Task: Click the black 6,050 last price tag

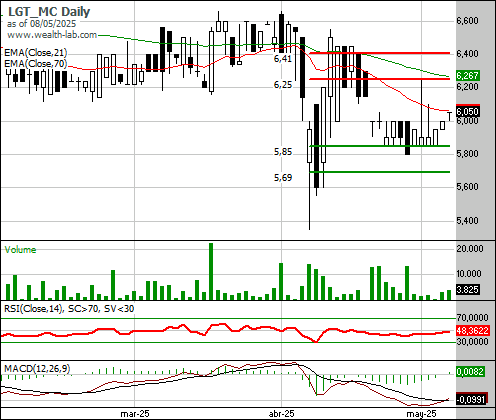Action: [467, 111]
